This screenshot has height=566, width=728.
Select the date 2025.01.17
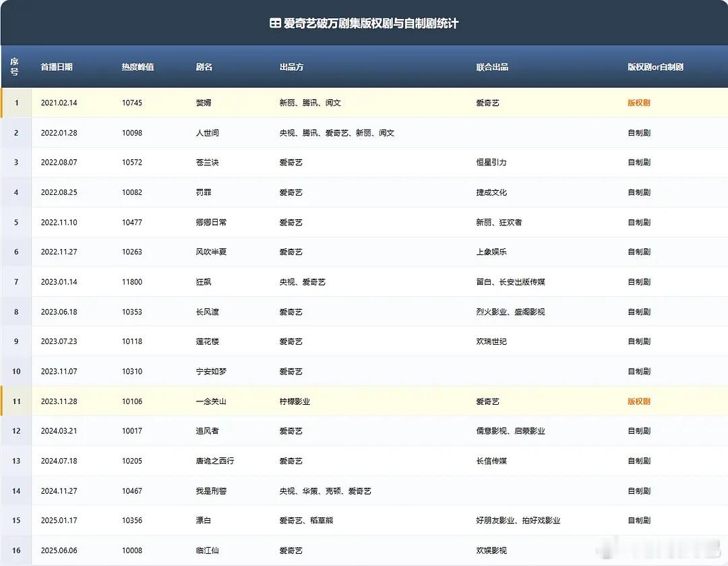point(59,520)
